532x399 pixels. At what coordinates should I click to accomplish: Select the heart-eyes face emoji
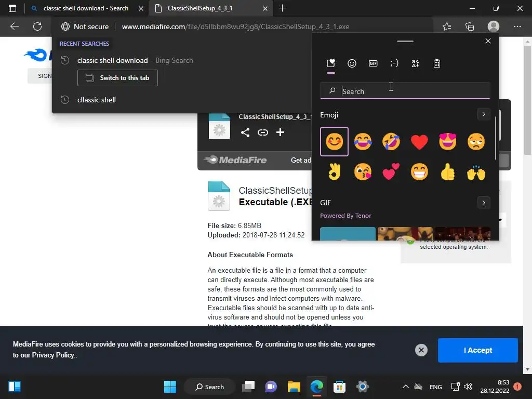point(447,141)
